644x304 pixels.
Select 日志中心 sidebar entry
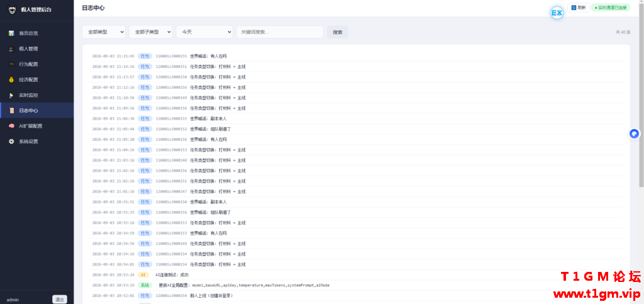pos(37,111)
